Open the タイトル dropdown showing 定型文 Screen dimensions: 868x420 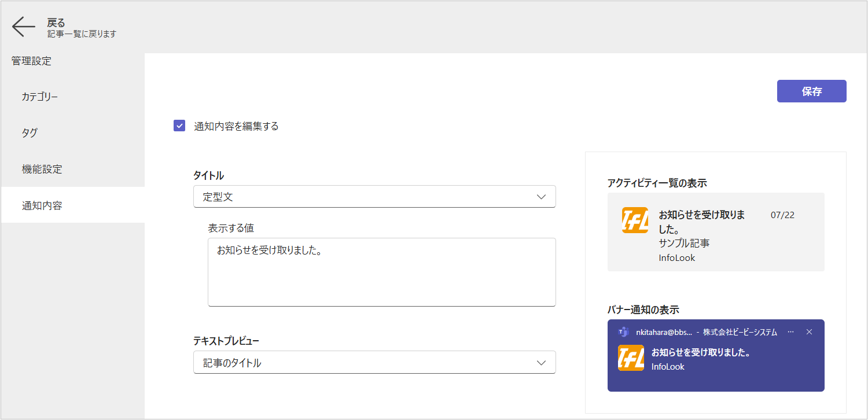click(x=374, y=197)
